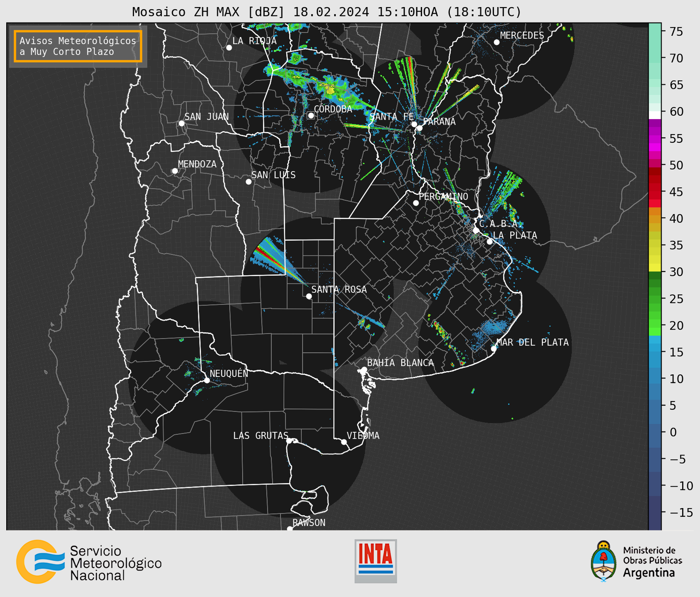Click the MAR DEL PLATA text label
Viewport: 700px width, 597px height.
[532, 343]
